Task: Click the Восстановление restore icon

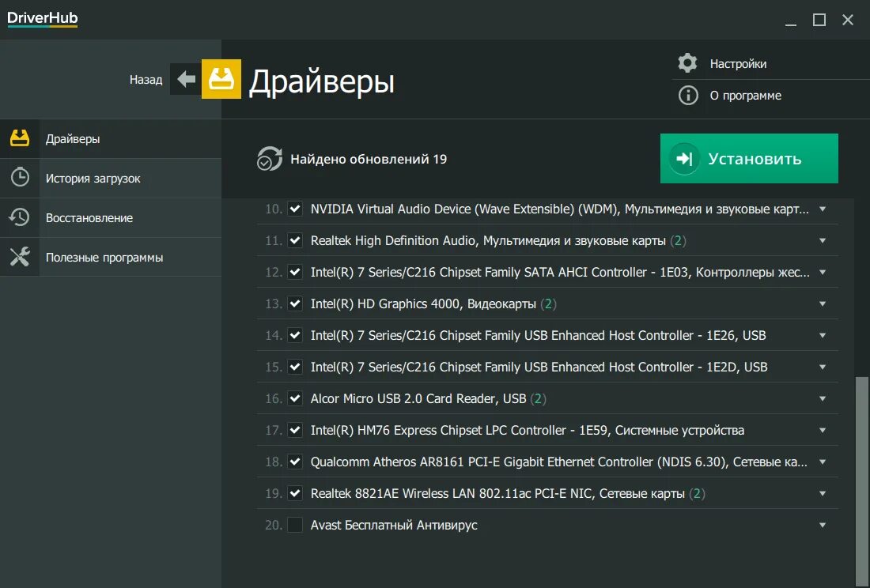Action: click(x=20, y=217)
